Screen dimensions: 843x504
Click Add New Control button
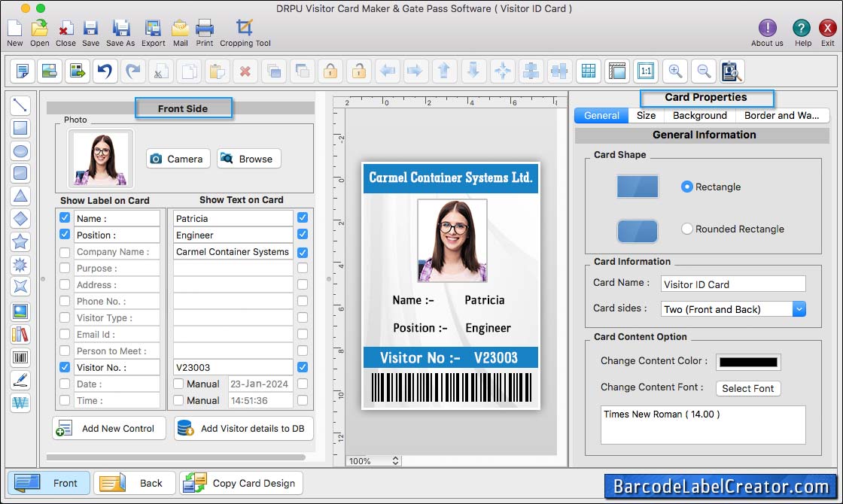coord(109,428)
